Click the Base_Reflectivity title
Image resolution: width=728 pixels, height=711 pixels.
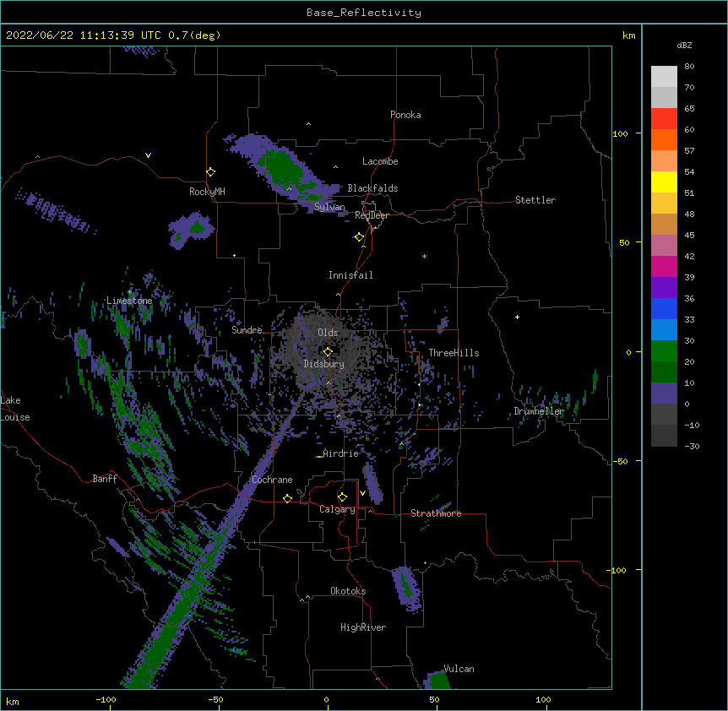click(364, 13)
